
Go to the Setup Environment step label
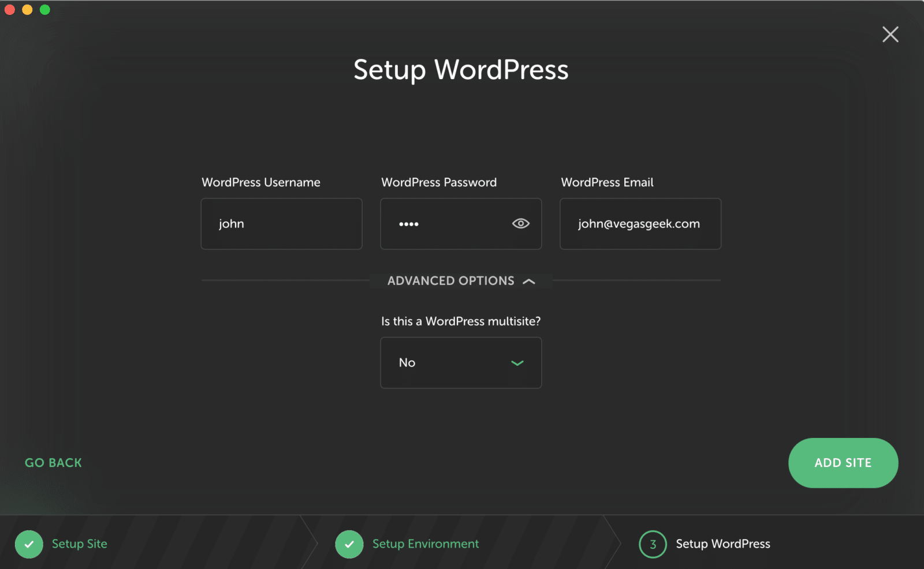click(x=426, y=544)
